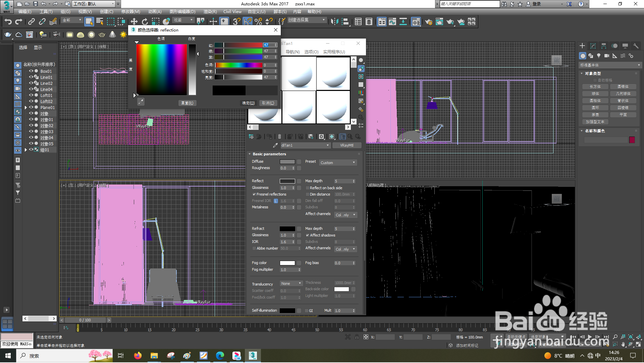Open the 渲染(R) menu
The image size is (644, 363).
coord(210,12)
